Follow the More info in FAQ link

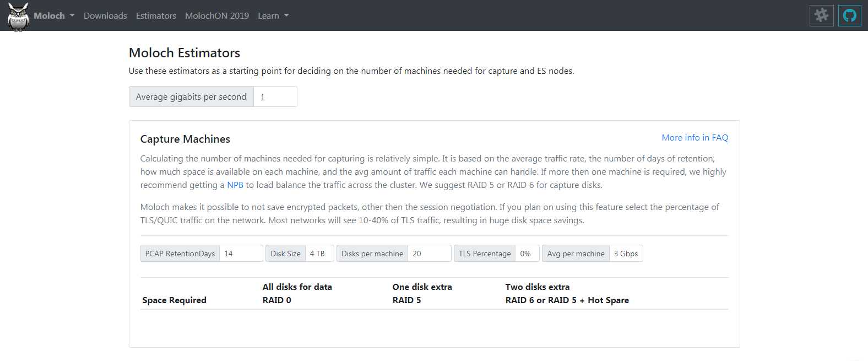tap(695, 137)
